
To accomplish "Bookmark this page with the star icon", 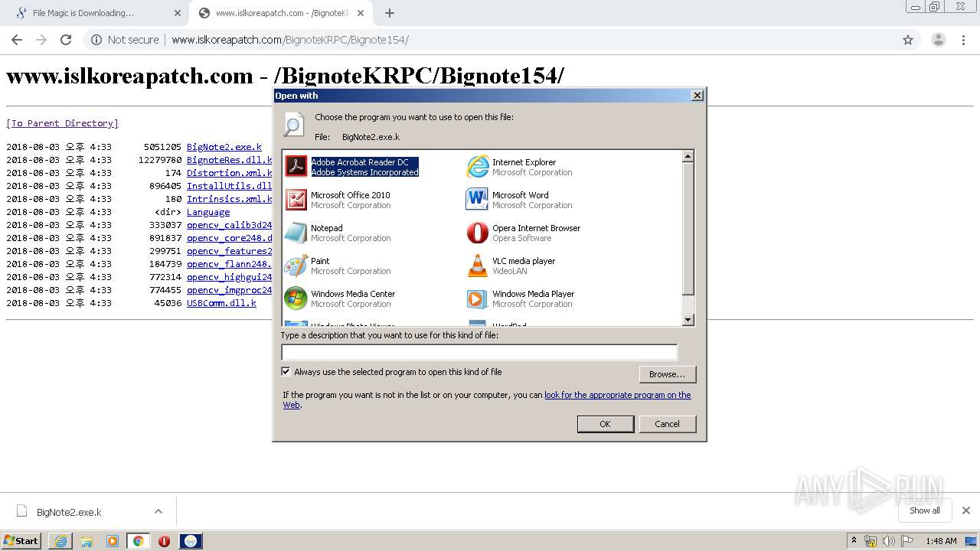I will click(x=908, y=40).
